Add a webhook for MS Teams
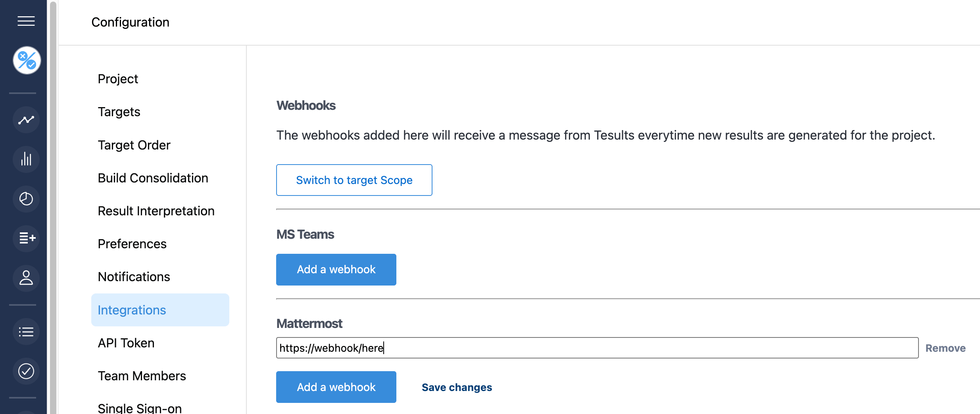 coord(336,269)
